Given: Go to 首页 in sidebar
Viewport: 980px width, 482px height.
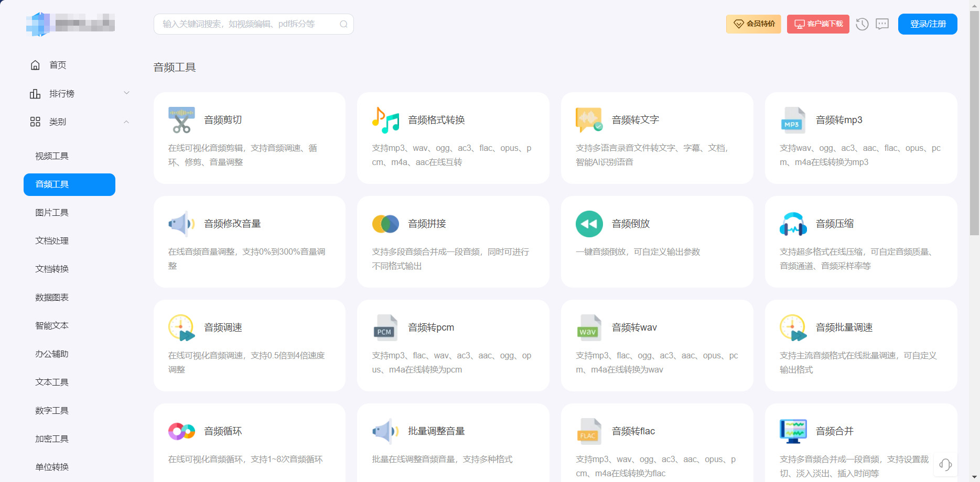Looking at the screenshot, I should click(58, 65).
